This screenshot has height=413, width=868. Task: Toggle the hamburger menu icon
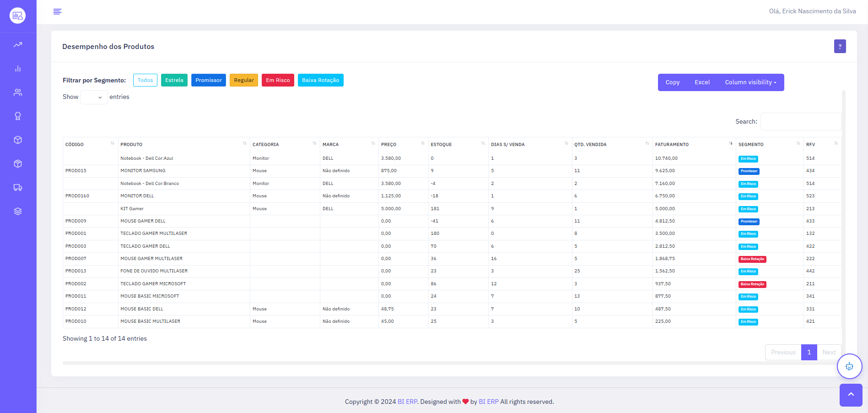57,11
